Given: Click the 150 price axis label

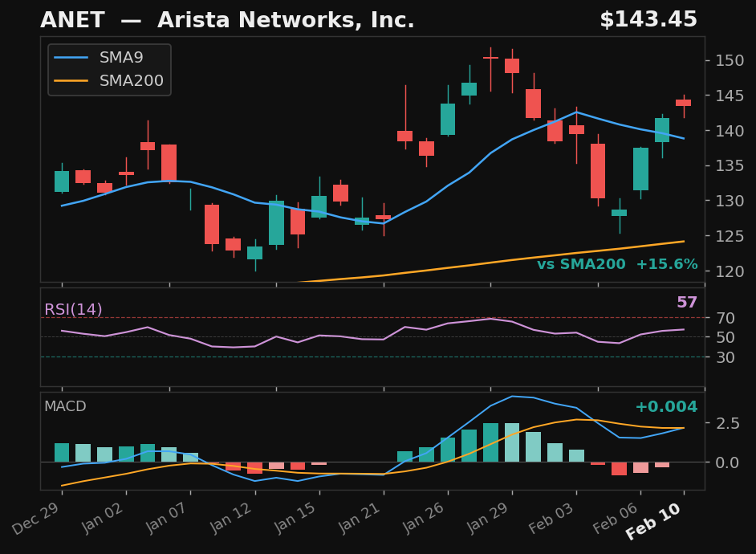Looking at the screenshot, I should click(730, 60).
